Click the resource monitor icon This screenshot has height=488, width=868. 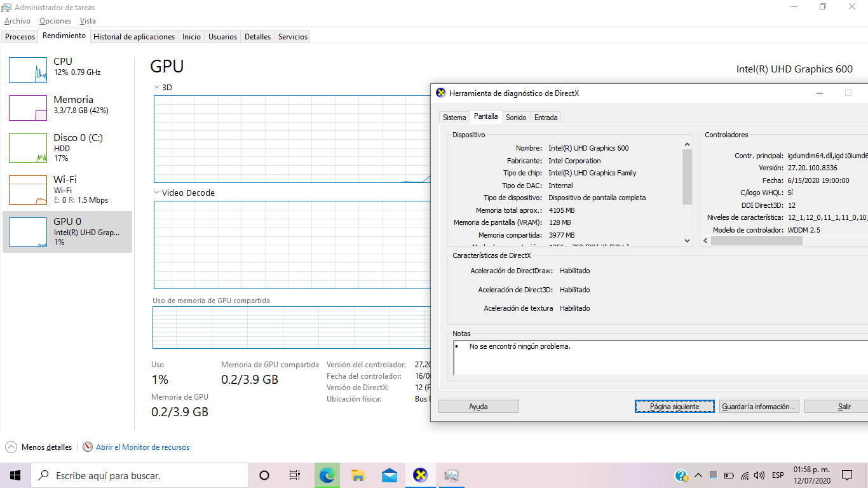(x=88, y=447)
